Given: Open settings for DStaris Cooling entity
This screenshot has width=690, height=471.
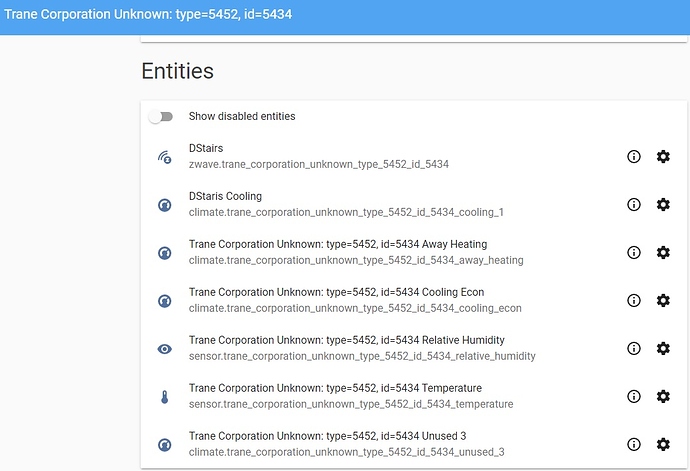Looking at the screenshot, I should click(x=663, y=204).
